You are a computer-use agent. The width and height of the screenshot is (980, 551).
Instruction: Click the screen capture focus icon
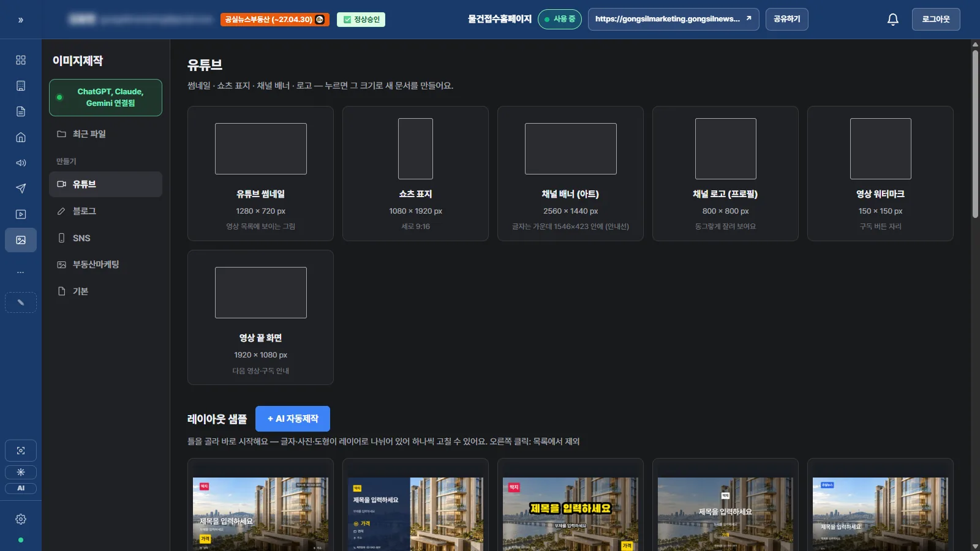click(21, 451)
